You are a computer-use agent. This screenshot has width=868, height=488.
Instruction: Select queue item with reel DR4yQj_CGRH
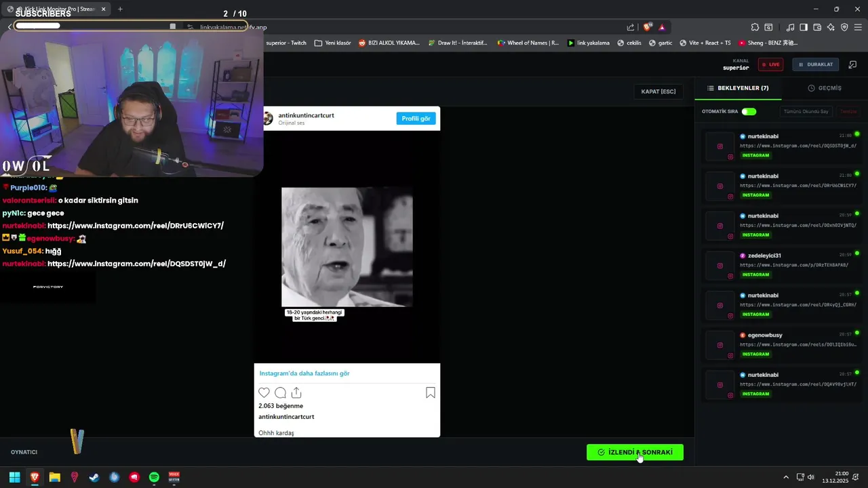click(x=783, y=305)
